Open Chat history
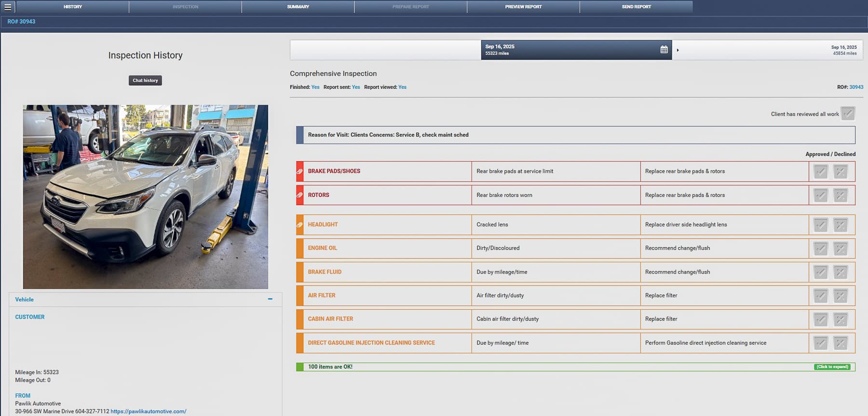This screenshot has width=868, height=416. pos(145,81)
